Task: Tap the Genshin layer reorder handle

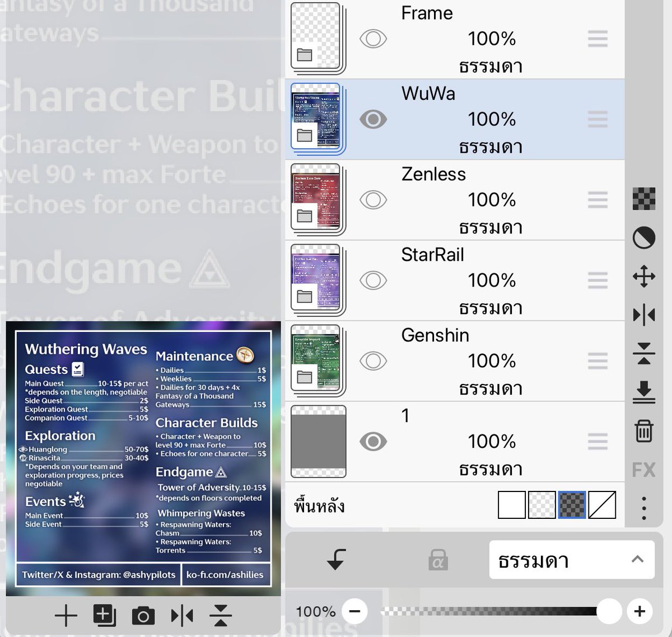Action: (x=598, y=361)
